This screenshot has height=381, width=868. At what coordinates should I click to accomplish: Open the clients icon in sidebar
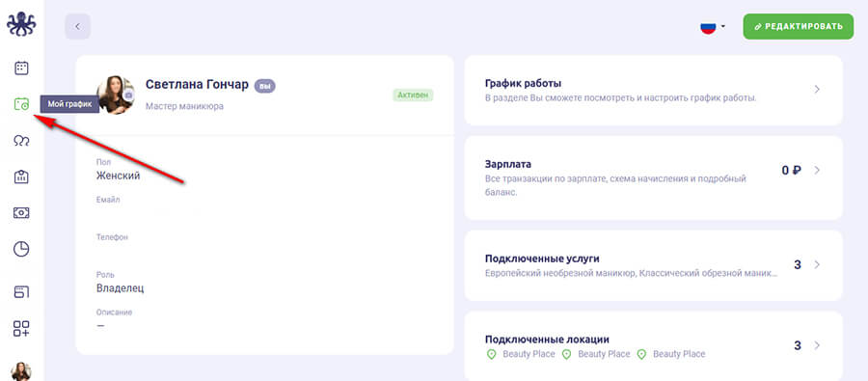(x=21, y=141)
